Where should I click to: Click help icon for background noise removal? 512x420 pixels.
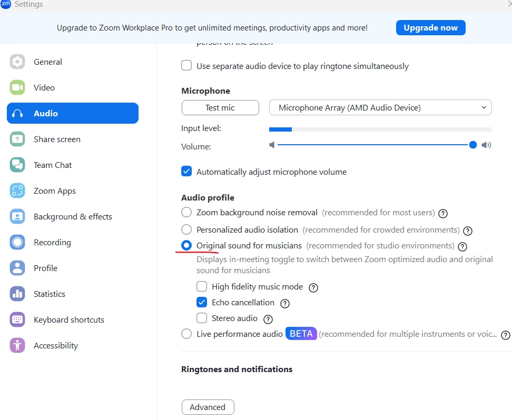[443, 214]
